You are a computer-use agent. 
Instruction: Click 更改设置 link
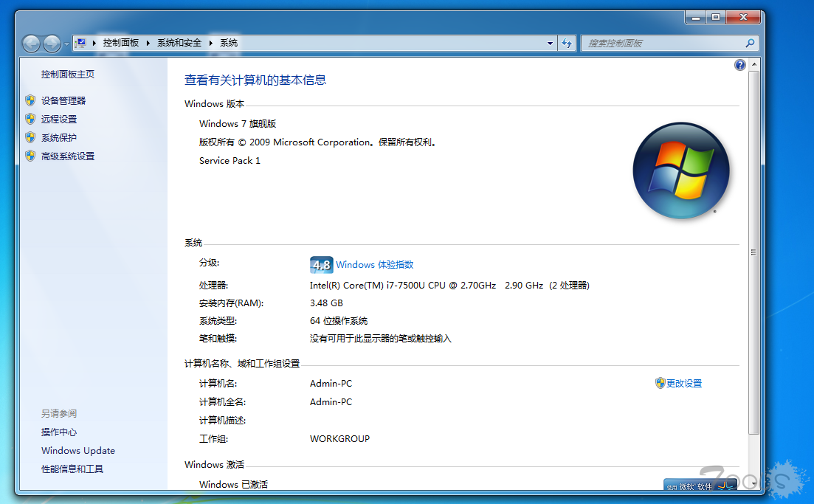(x=684, y=384)
